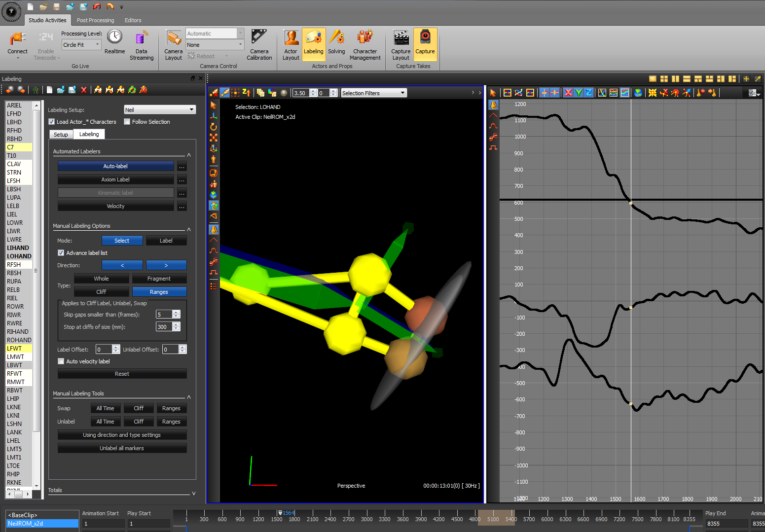Switch to the Post Processing tab

pos(95,20)
